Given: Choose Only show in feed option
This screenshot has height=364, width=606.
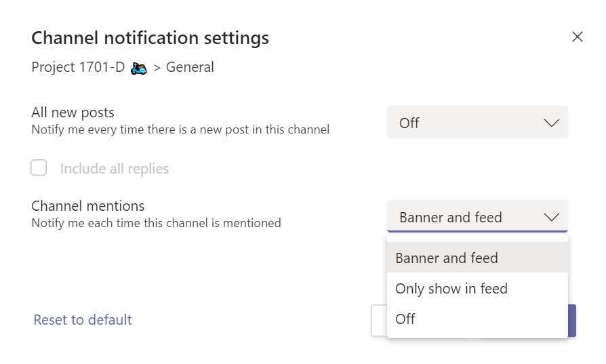Looking at the screenshot, I should pos(451,289).
